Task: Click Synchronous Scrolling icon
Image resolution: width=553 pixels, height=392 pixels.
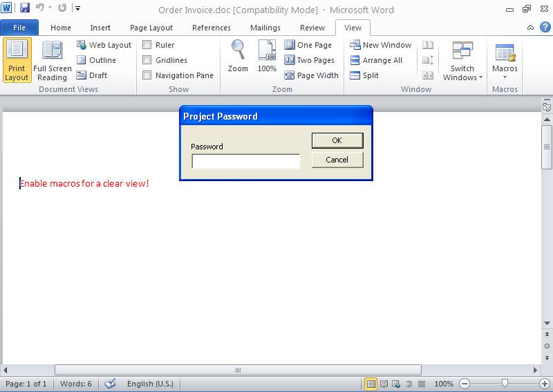Action: (x=428, y=60)
